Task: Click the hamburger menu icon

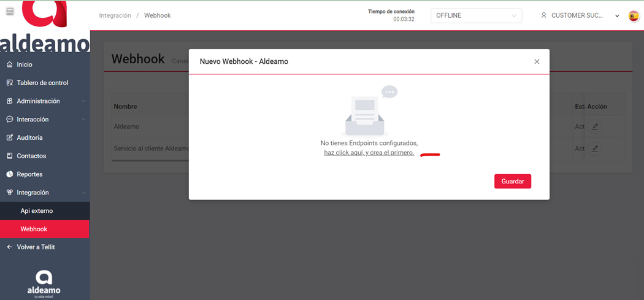Action: point(10,12)
